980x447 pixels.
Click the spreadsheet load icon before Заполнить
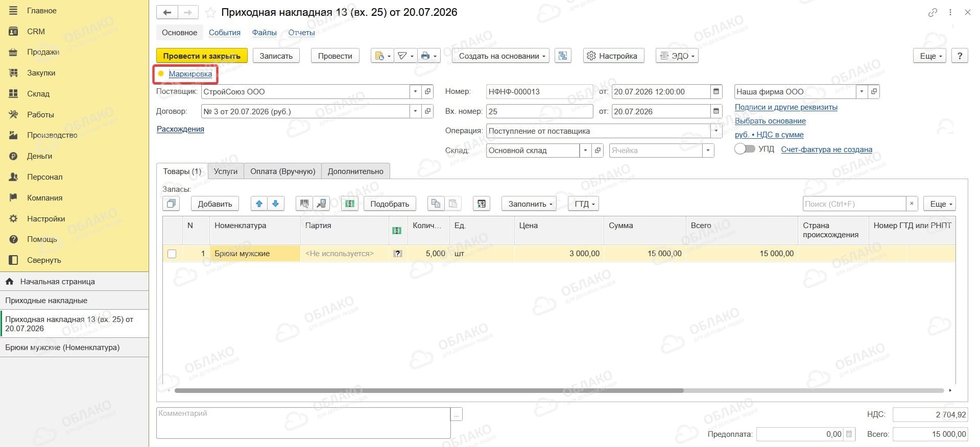tap(482, 204)
